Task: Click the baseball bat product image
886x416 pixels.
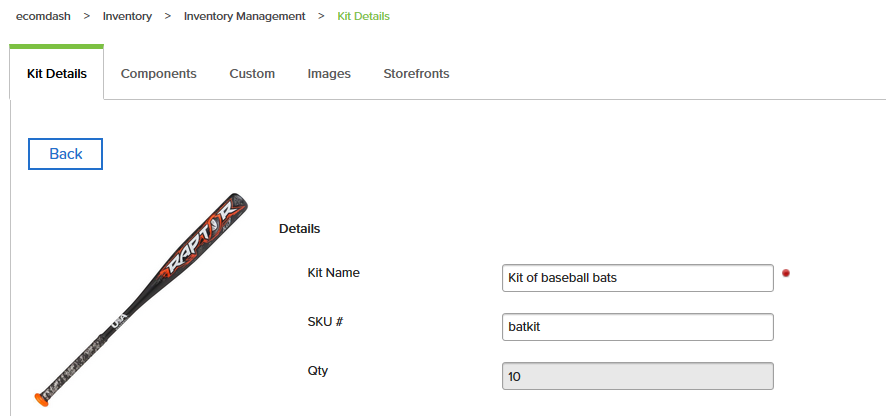Action: pos(141,300)
